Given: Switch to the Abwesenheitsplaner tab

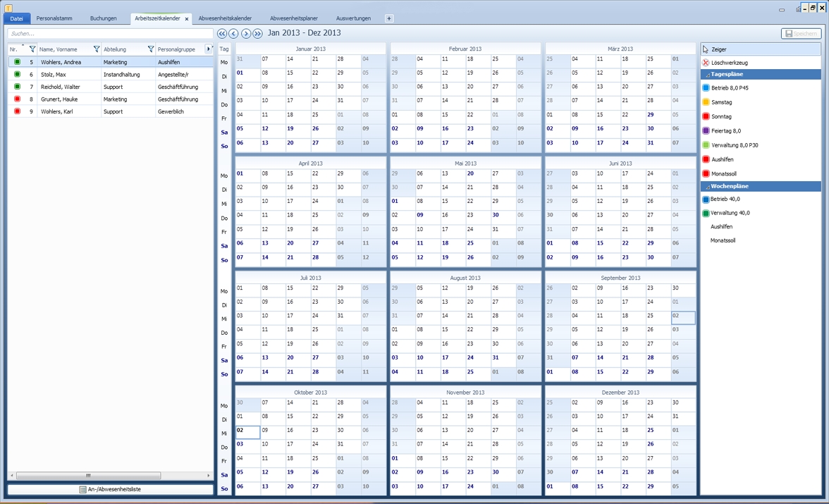Looking at the screenshot, I should click(x=294, y=18).
